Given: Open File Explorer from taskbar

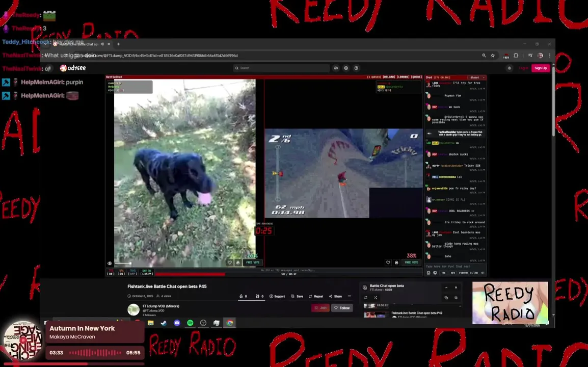Looking at the screenshot, I should [x=151, y=323].
